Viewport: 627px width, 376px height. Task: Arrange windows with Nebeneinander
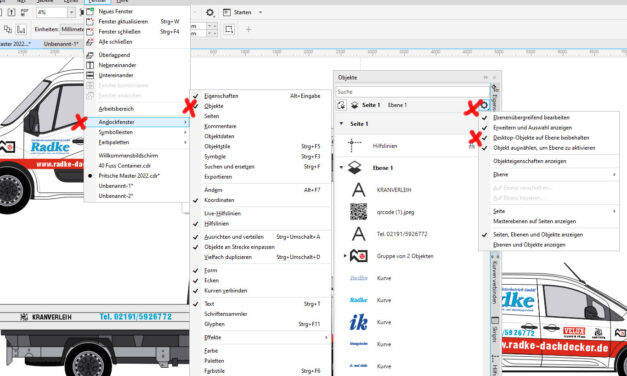(117, 65)
